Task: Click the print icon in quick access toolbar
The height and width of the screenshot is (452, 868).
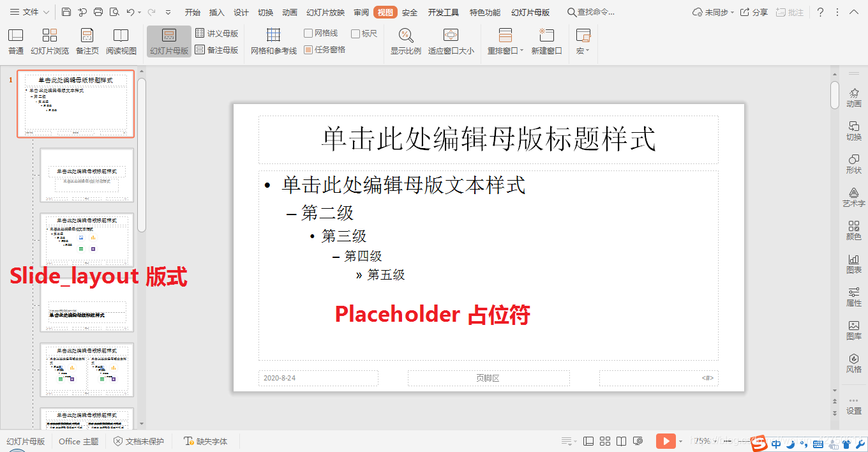Action: point(98,11)
